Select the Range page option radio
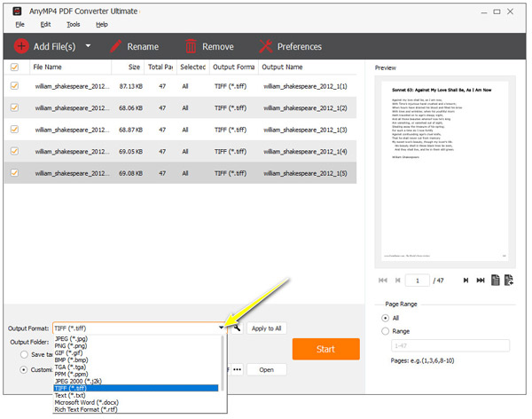532x419 pixels. click(x=385, y=331)
